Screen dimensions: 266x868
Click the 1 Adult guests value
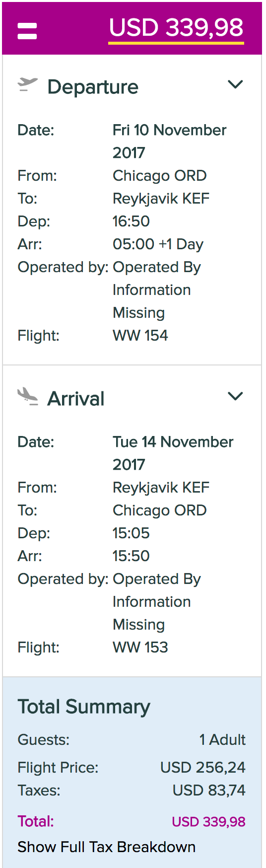222,739
